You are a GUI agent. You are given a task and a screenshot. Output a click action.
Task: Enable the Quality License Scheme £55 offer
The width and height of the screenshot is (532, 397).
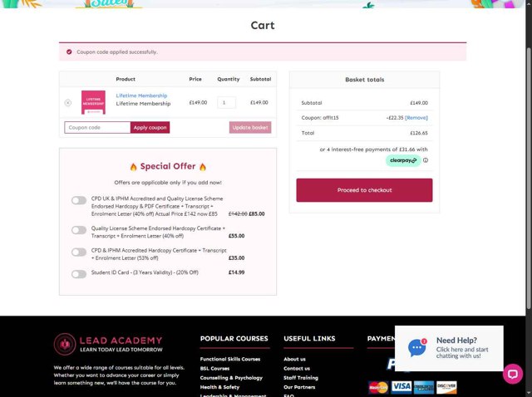pyautogui.click(x=79, y=230)
